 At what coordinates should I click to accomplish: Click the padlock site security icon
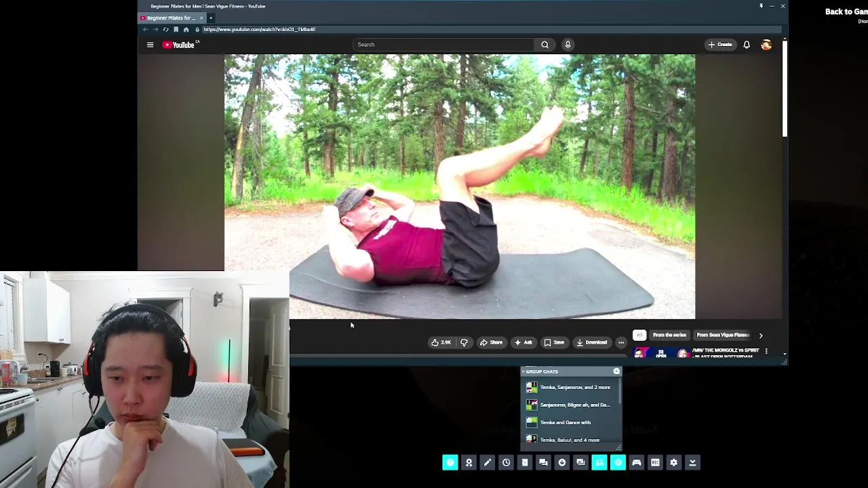[197, 30]
